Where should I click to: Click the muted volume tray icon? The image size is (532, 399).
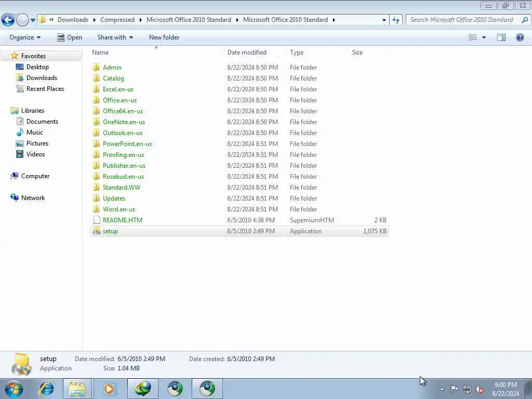pyautogui.click(x=480, y=389)
